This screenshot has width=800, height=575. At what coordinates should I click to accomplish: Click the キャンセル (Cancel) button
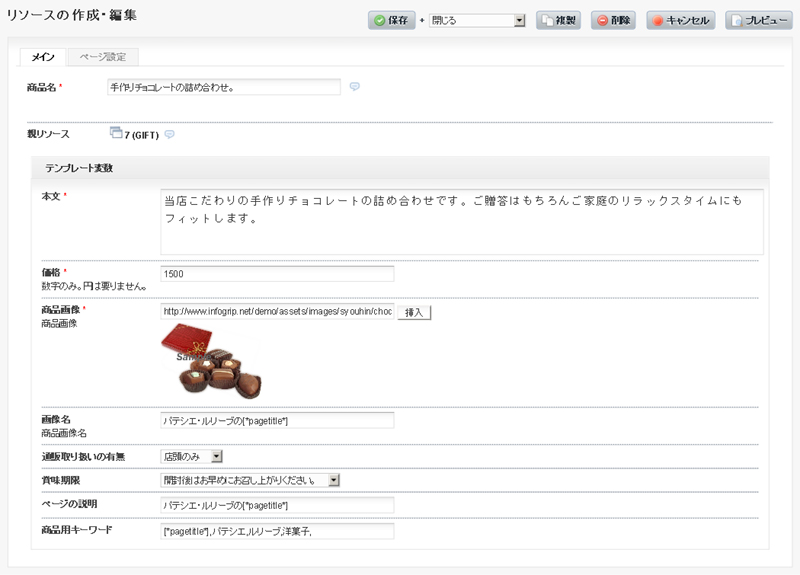(x=681, y=20)
